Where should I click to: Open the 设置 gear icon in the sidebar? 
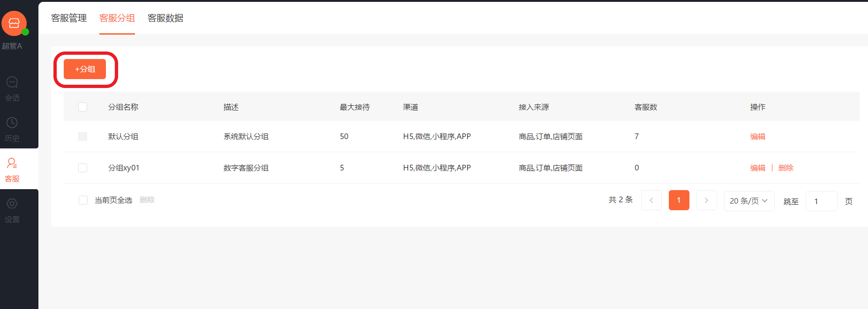coord(12,204)
